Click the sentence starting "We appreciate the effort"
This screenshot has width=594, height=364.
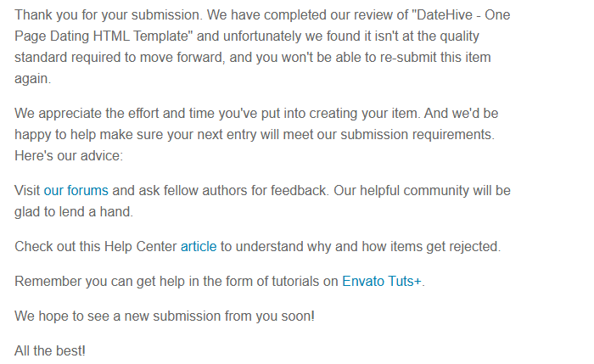coord(217,114)
